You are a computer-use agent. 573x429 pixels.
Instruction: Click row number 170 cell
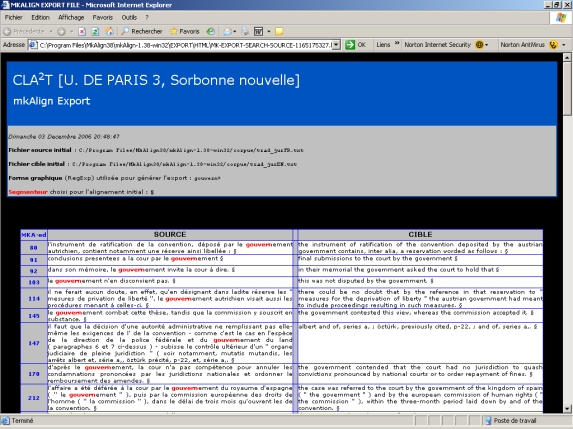[x=34, y=374]
